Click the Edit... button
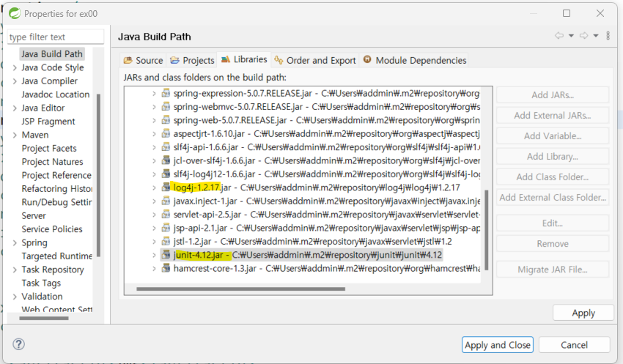 point(553,223)
